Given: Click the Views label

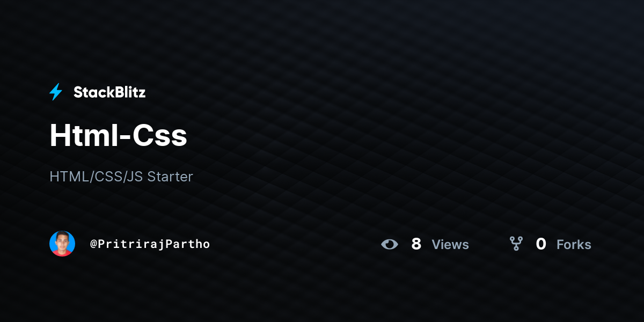Looking at the screenshot, I should (450, 245).
